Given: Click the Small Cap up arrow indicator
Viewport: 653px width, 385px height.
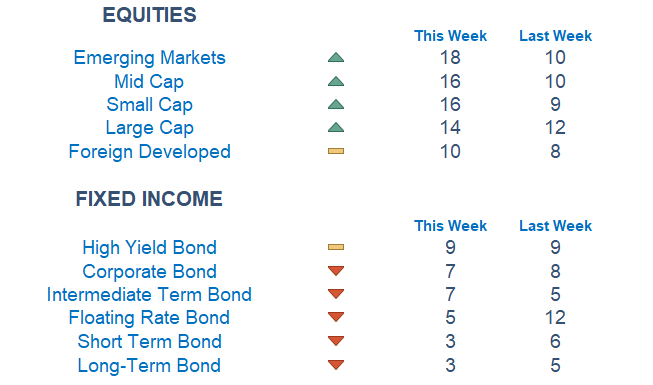Looking at the screenshot, I should point(336,104).
